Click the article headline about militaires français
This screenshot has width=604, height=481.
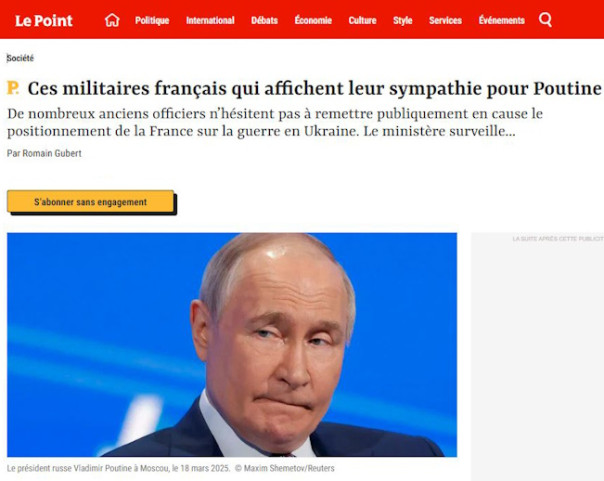coord(314,89)
